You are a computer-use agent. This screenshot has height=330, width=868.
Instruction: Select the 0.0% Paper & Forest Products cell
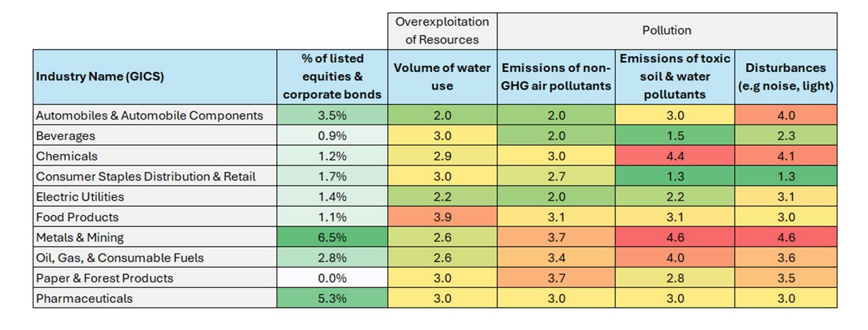[x=332, y=278]
